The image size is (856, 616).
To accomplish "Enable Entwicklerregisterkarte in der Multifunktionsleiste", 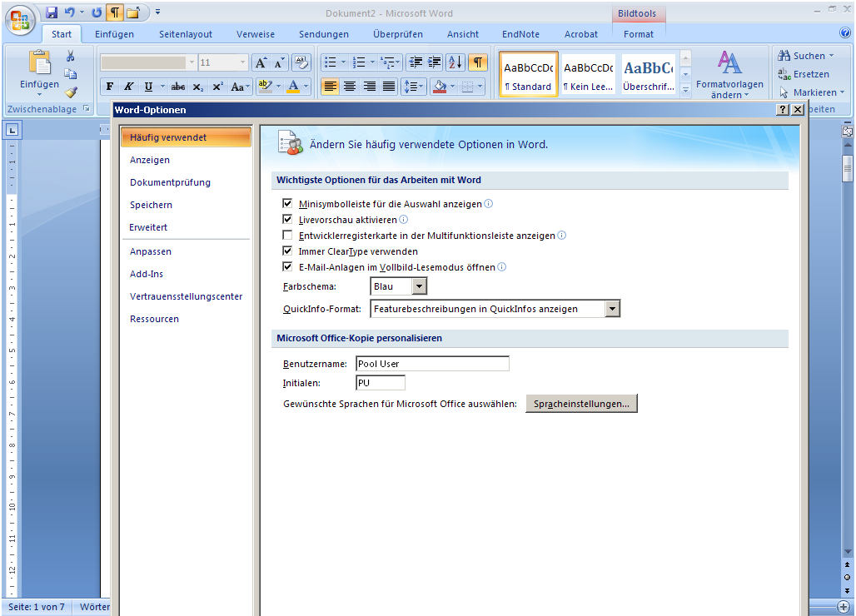I will [x=287, y=235].
